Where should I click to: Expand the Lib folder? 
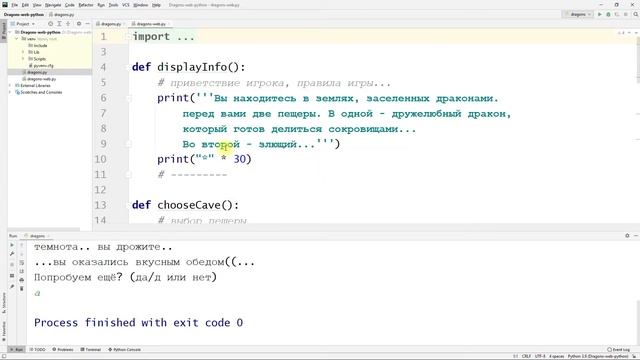tap(23, 52)
